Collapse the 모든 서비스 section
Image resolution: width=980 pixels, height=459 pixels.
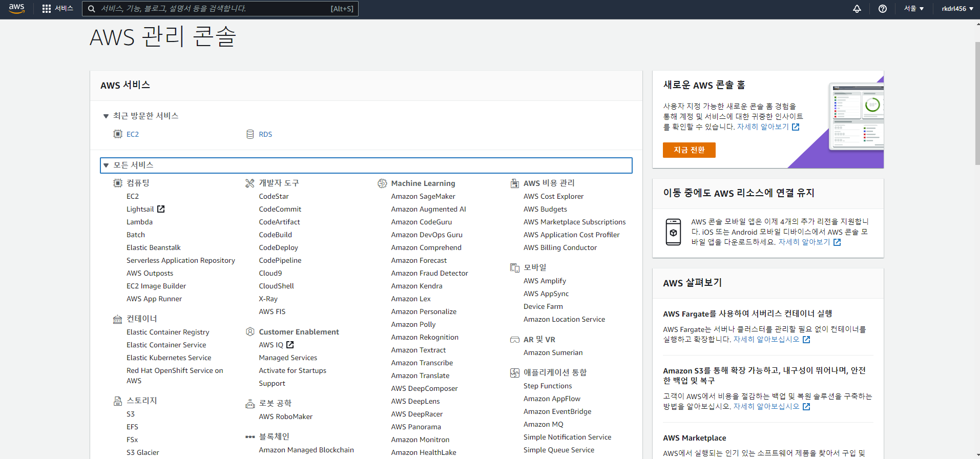[106, 165]
